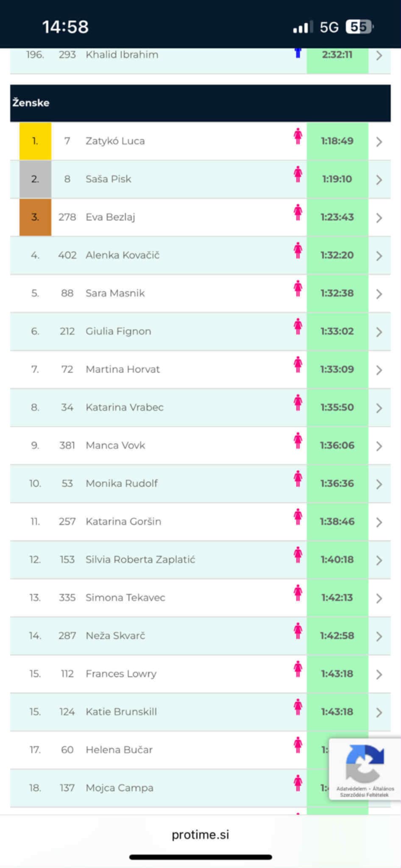Viewport: 401px width, 868px height.
Task: Click Katie Brunskill bib number 124
Action: point(67,712)
